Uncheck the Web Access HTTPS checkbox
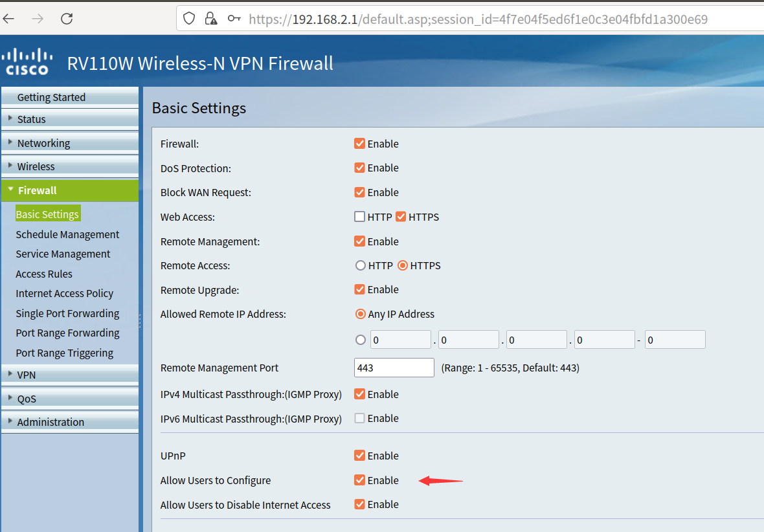The width and height of the screenshot is (764, 532). (401, 217)
